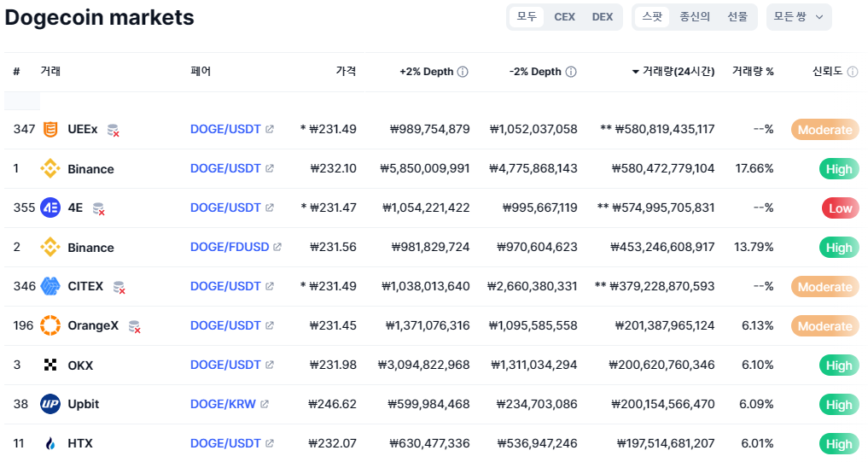Screen dimensions: 868x462
Task: Open external link icon in 4E row
Action: click(270, 208)
